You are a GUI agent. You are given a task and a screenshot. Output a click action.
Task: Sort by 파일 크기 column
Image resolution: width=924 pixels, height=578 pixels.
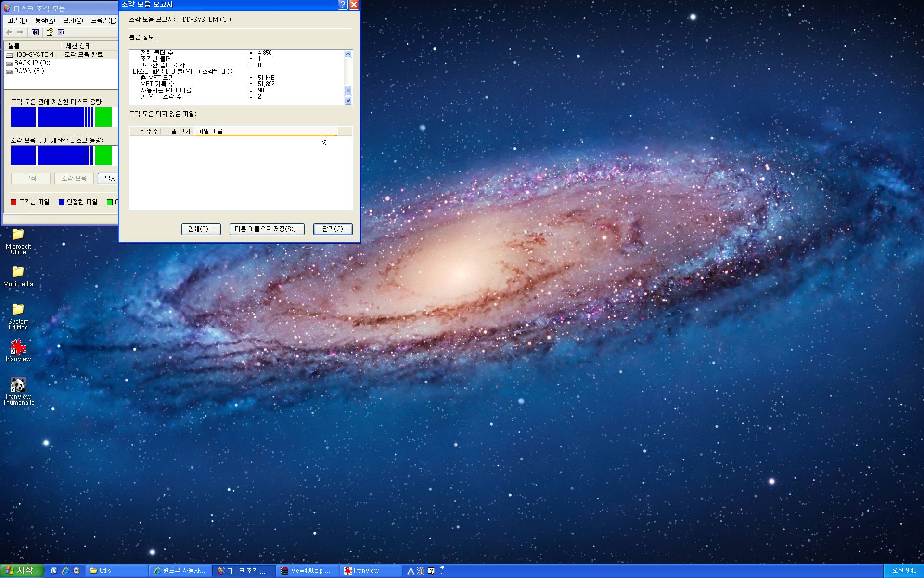tap(178, 131)
